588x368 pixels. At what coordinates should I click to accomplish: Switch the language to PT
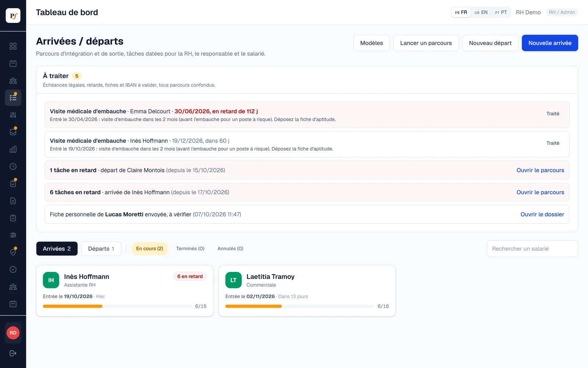[501, 12]
